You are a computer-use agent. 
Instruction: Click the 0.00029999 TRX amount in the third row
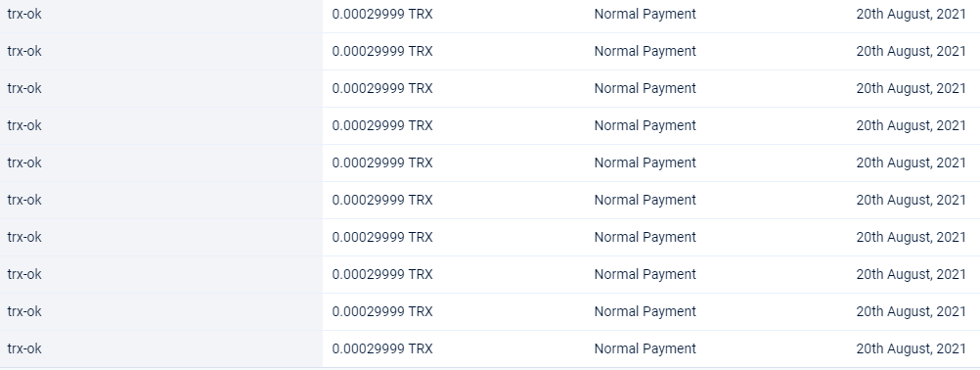tap(381, 88)
